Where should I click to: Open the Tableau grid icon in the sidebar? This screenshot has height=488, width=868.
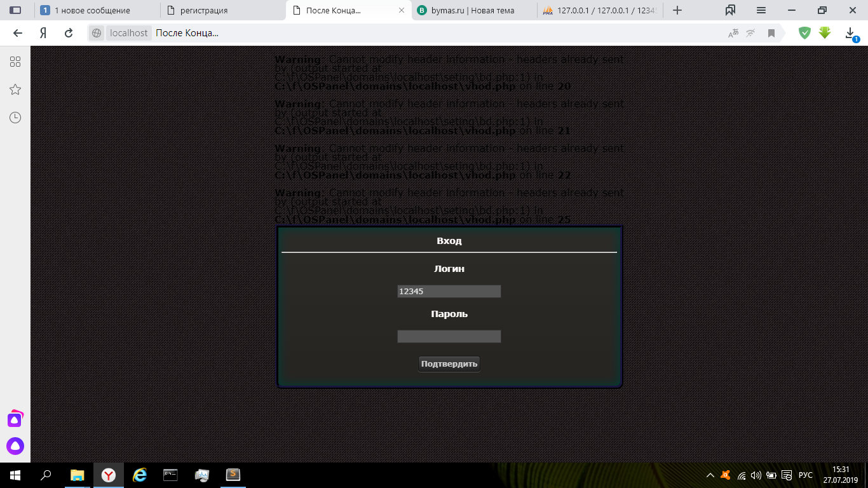pyautogui.click(x=15, y=62)
